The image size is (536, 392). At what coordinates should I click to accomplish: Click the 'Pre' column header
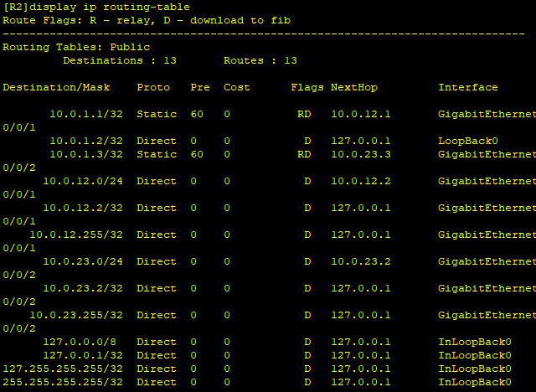(x=200, y=87)
